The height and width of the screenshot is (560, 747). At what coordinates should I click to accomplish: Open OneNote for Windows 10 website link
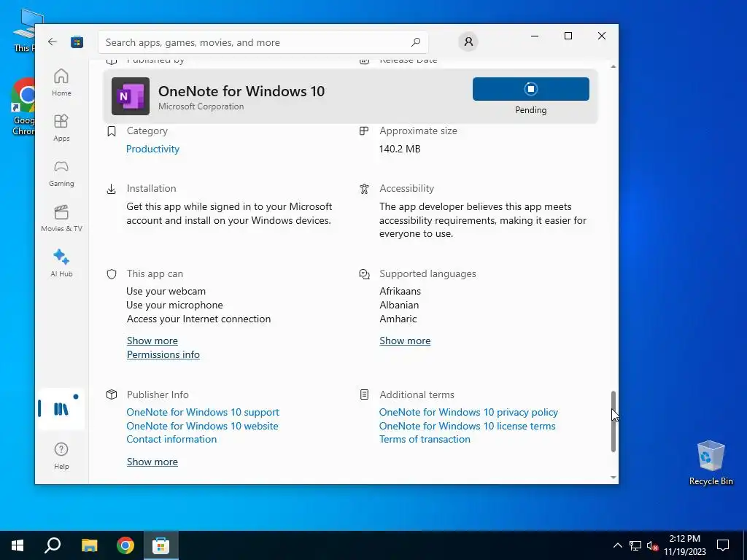[x=202, y=426]
